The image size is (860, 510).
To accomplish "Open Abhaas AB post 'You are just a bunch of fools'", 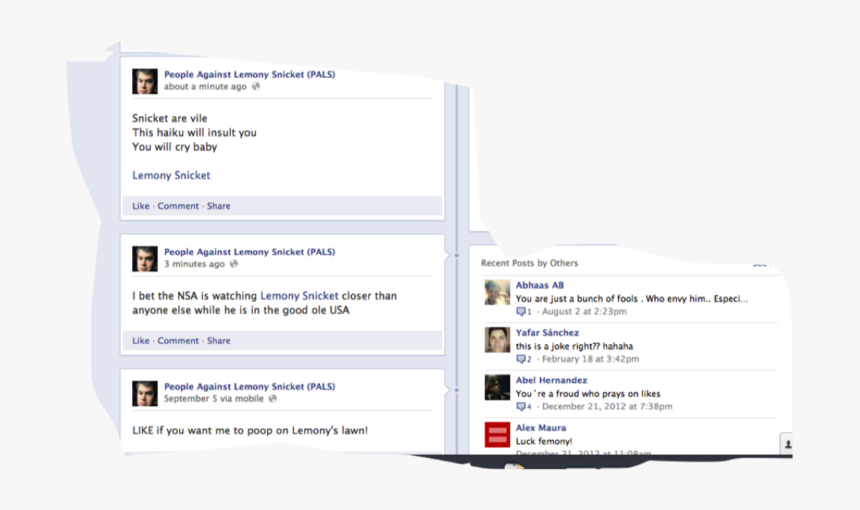I will tap(631, 299).
